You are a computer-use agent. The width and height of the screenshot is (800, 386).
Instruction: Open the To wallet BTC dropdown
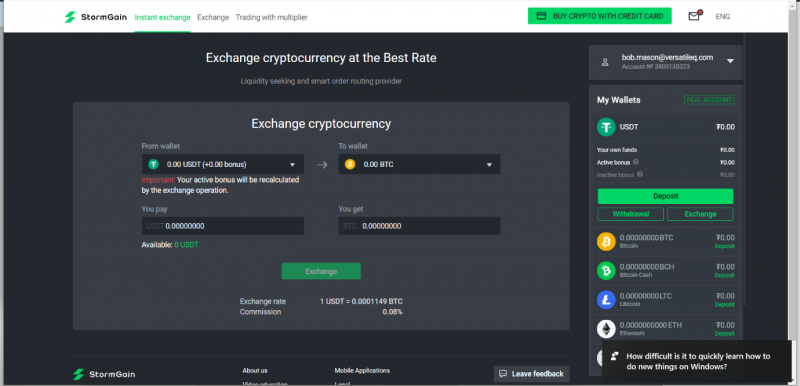tap(419, 164)
